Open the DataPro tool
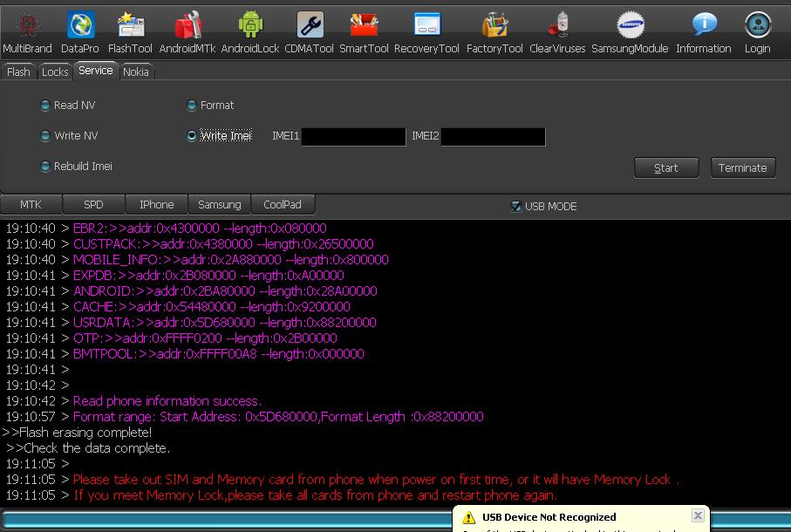Viewport: 791px width, 532px height. click(80, 33)
